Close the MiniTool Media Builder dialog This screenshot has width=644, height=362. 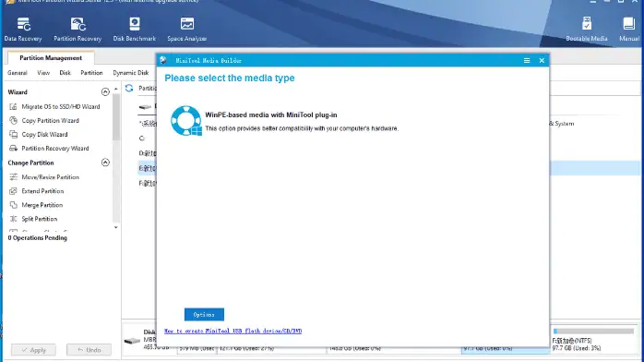(x=542, y=60)
